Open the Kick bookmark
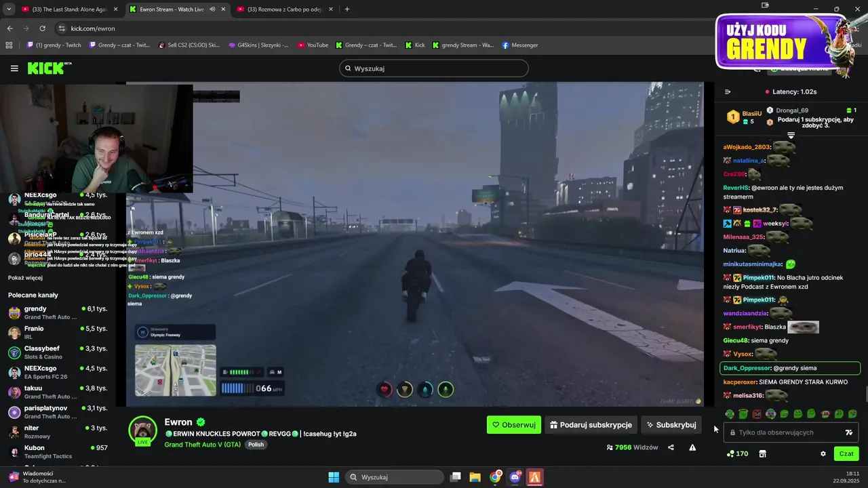 click(x=415, y=45)
